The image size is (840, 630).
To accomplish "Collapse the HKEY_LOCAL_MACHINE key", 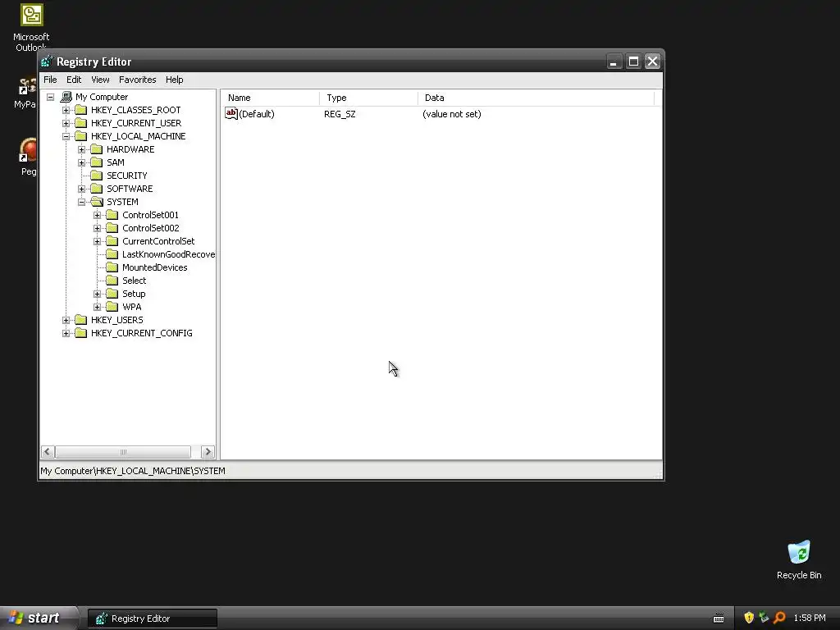I will (66, 136).
